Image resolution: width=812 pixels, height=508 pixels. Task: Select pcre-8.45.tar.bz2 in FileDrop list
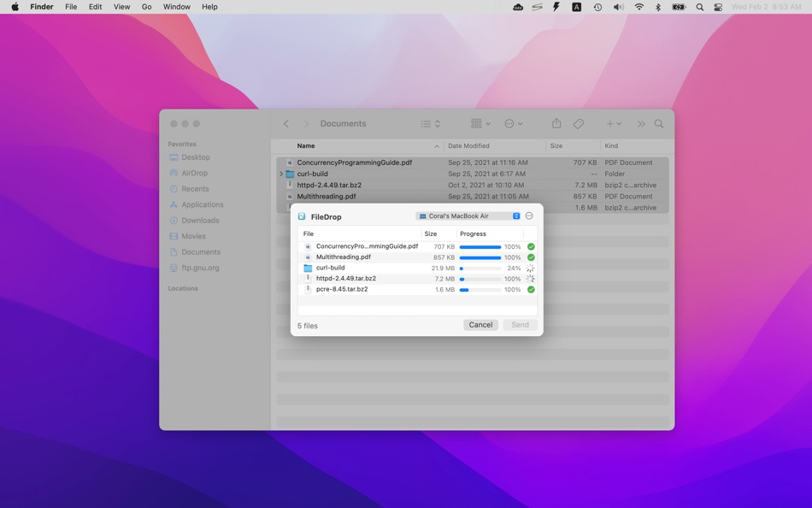(417, 289)
